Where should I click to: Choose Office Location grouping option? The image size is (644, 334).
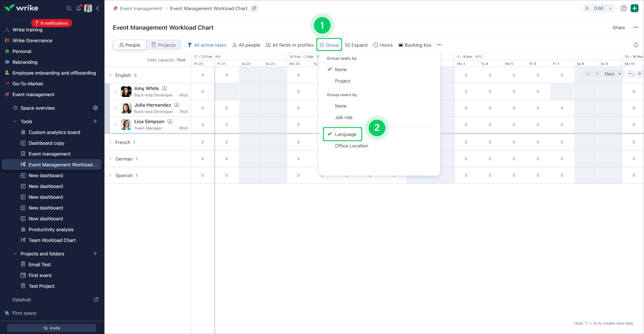click(351, 146)
